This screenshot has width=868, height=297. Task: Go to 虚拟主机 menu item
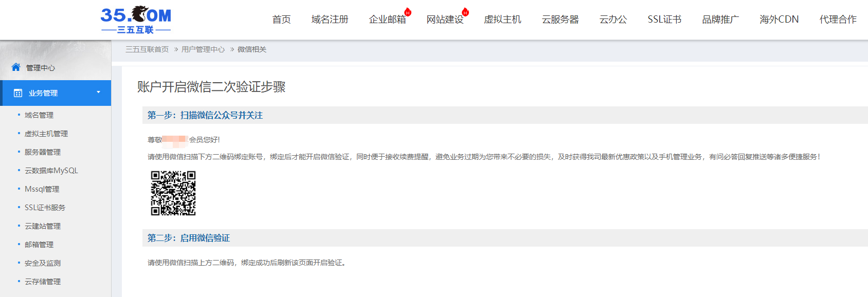coord(502,20)
